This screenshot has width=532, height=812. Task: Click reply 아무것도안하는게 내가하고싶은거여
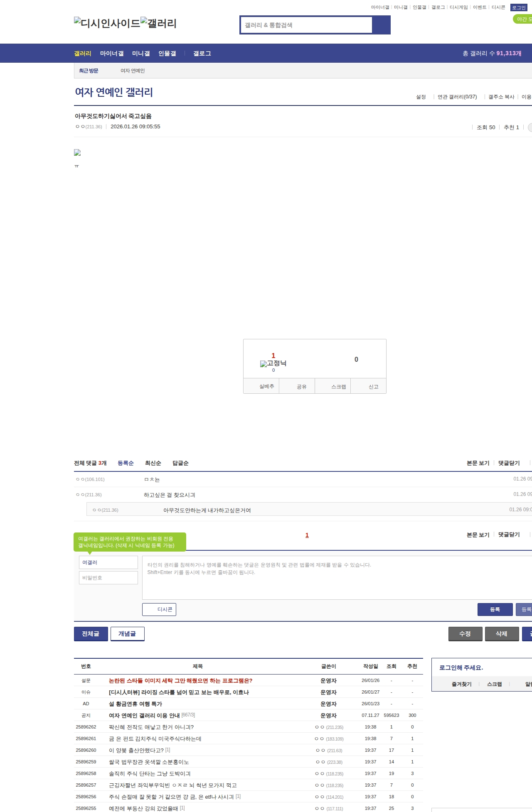(207, 510)
